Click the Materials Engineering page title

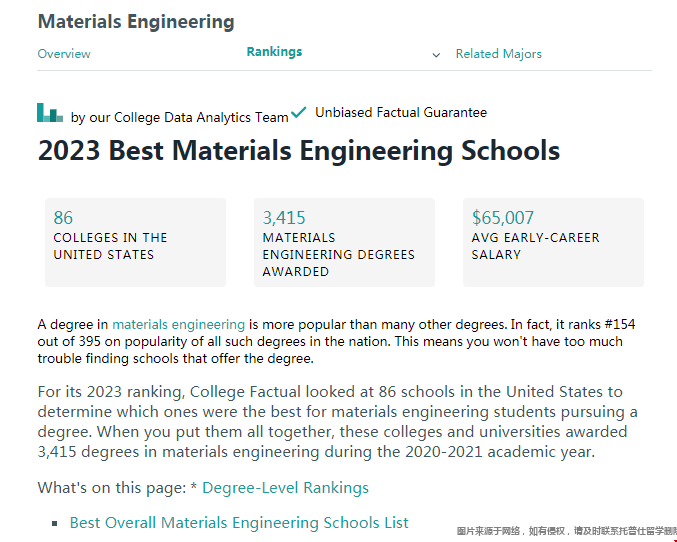[x=136, y=22]
